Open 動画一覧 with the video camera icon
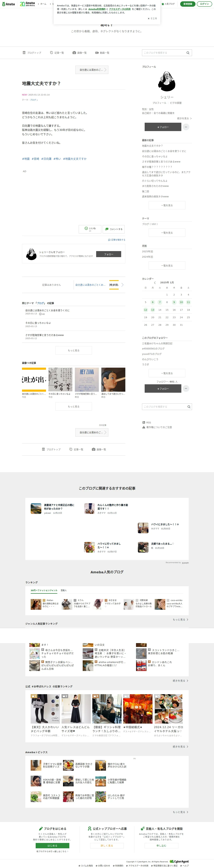The width and height of the screenshot is (214, 868). [x=102, y=53]
